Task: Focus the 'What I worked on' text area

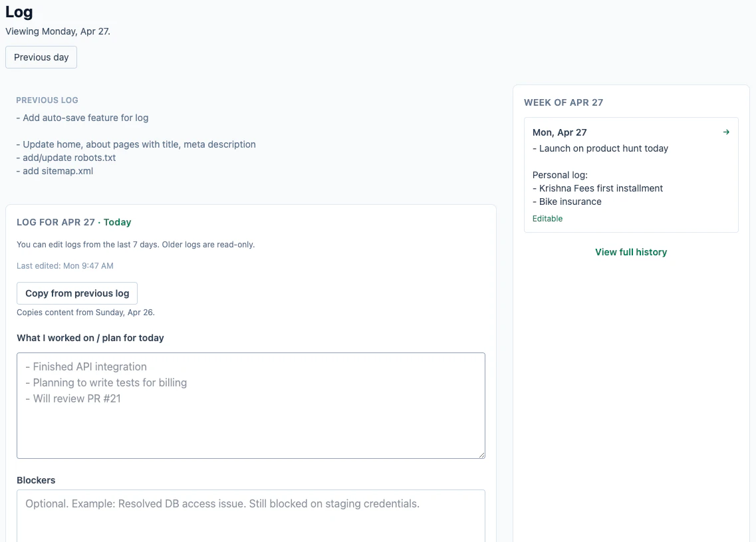Action: (251, 406)
